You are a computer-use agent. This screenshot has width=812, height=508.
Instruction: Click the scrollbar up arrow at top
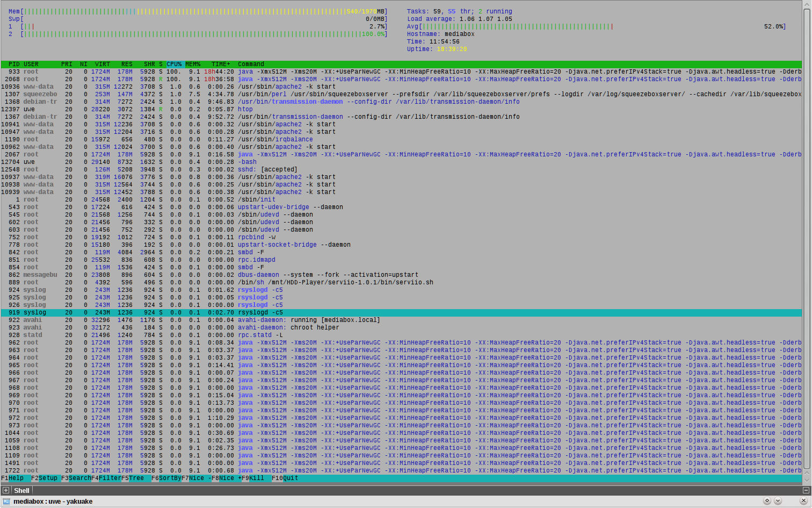click(807, 4)
